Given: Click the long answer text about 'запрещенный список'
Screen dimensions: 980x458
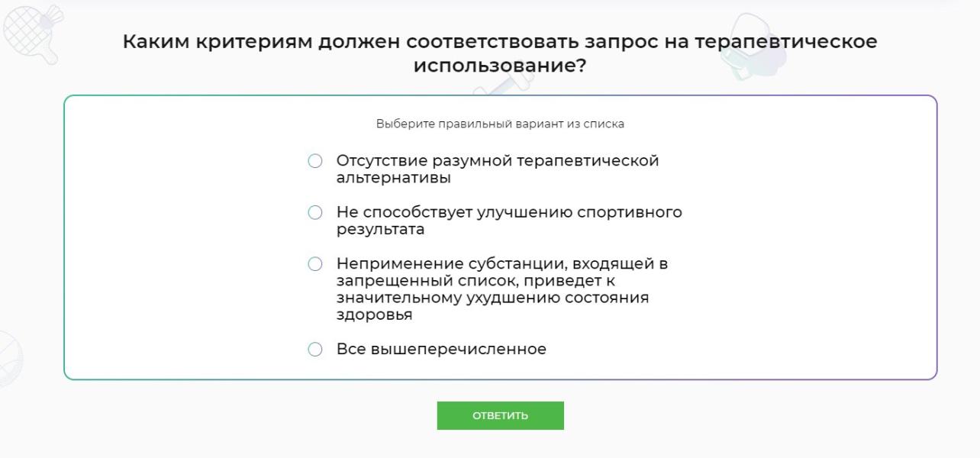Looking at the screenshot, I should pos(502,289).
